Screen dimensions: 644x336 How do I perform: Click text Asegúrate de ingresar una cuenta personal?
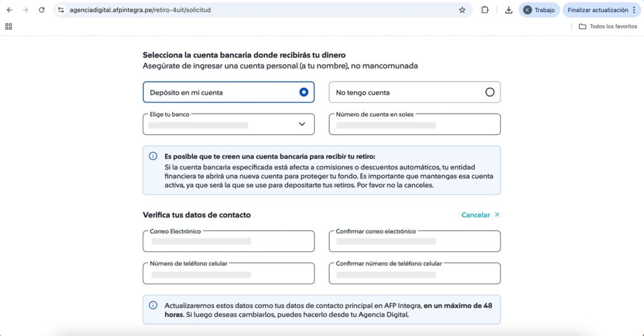[x=280, y=66]
